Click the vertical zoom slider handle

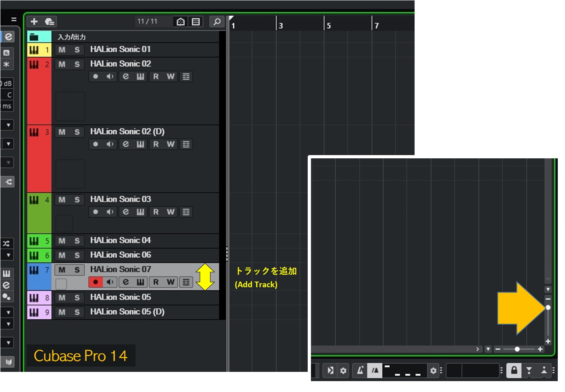click(x=548, y=307)
